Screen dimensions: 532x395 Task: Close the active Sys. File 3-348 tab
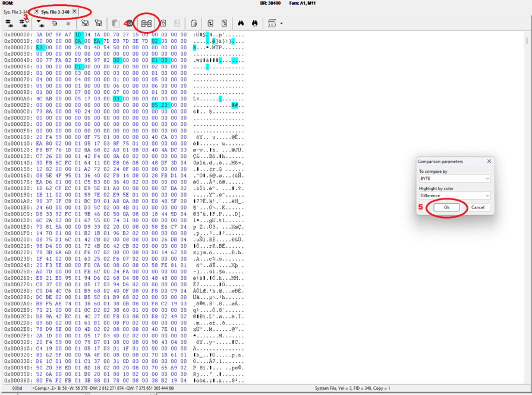coord(75,12)
